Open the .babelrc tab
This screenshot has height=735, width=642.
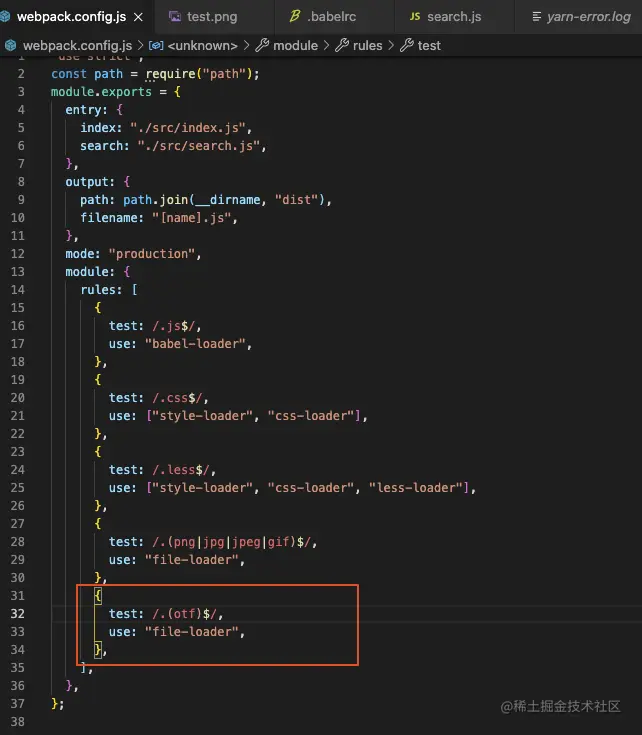point(332,17)
